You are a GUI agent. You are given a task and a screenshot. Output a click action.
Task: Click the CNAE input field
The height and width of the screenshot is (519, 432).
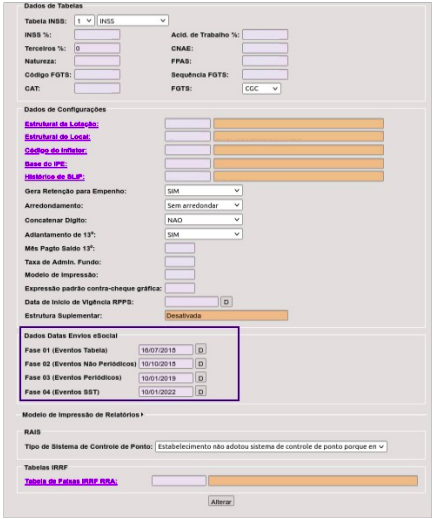(x=265, y=48)
